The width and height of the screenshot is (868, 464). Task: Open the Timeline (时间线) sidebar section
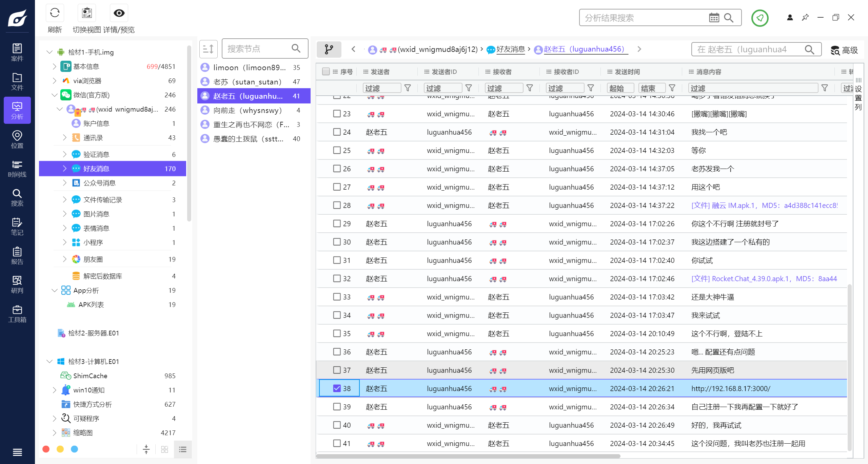coord(17,169)
